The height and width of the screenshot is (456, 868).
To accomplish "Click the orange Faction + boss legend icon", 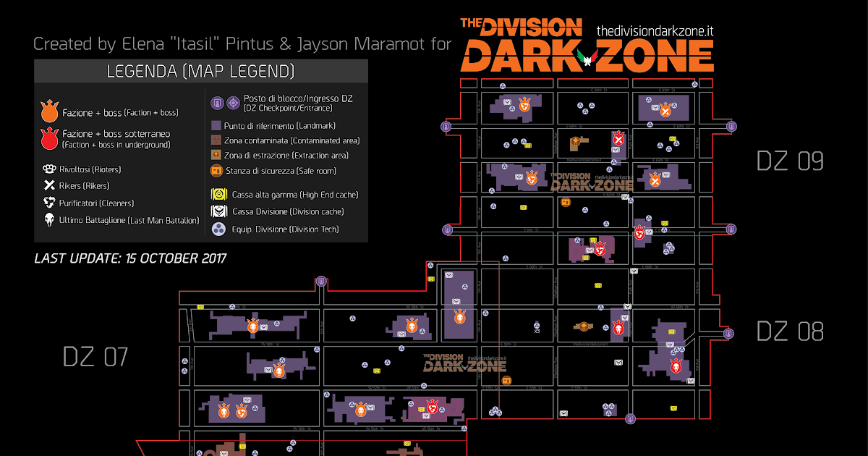I will (x=49, y=111).
